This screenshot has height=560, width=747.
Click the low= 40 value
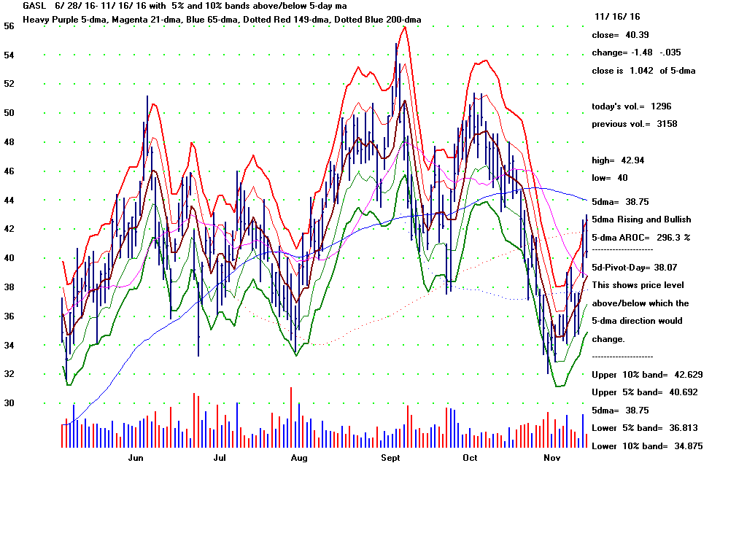[x=610, y=178]
